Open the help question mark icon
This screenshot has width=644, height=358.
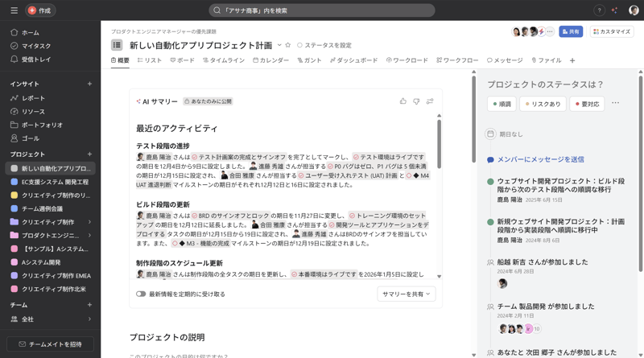(599, 10)
